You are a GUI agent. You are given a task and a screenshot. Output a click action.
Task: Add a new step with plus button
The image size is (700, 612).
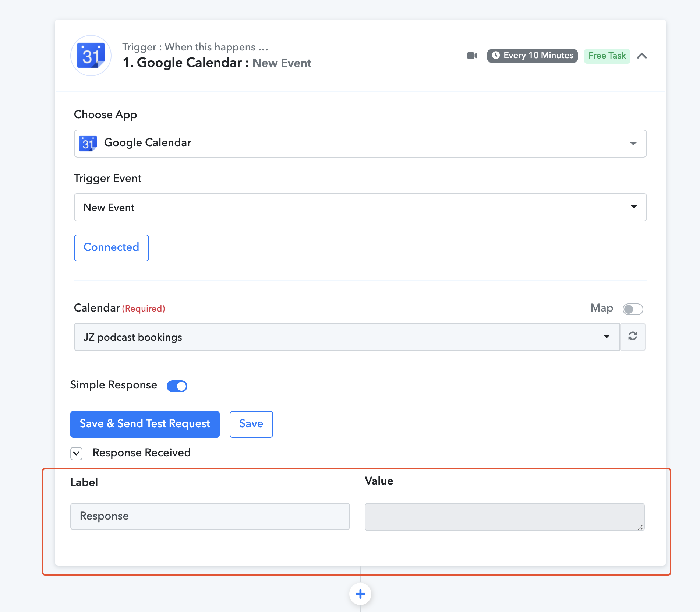[x=360, y=594]
